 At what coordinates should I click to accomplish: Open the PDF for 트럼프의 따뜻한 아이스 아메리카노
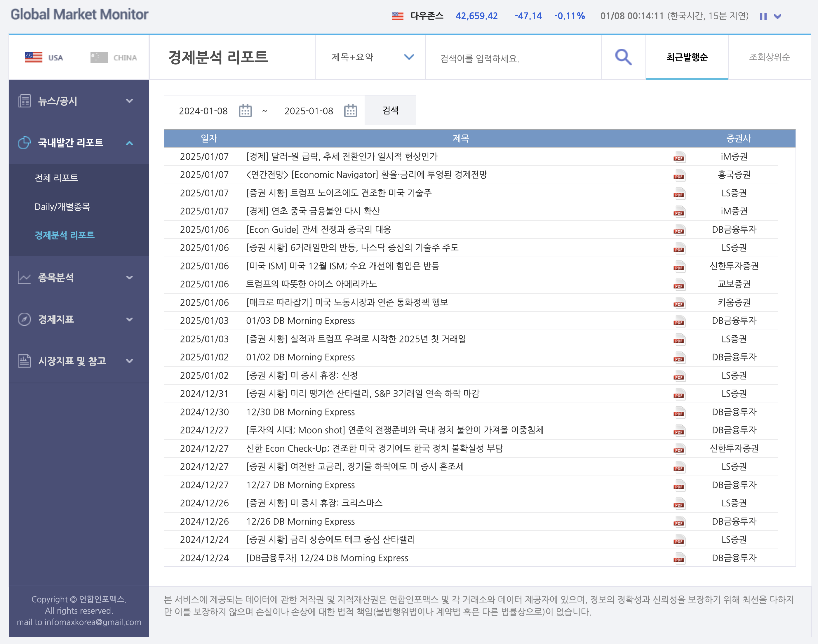[679, 285]
